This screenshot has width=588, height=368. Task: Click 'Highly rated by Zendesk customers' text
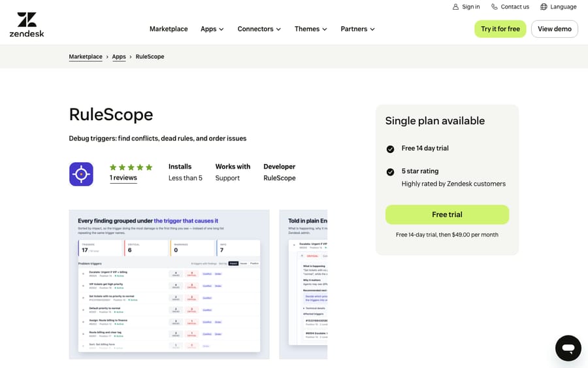pos(453,184)
